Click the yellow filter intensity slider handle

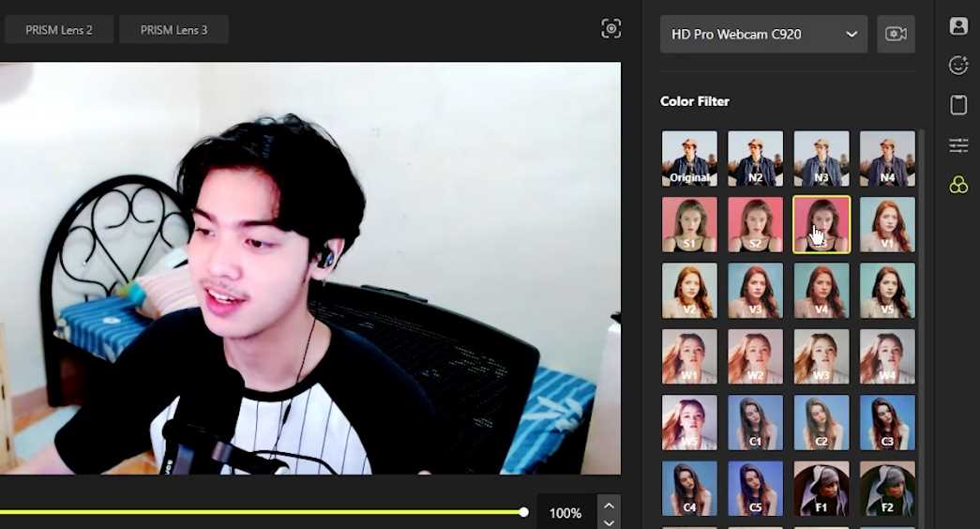[523, 512]
